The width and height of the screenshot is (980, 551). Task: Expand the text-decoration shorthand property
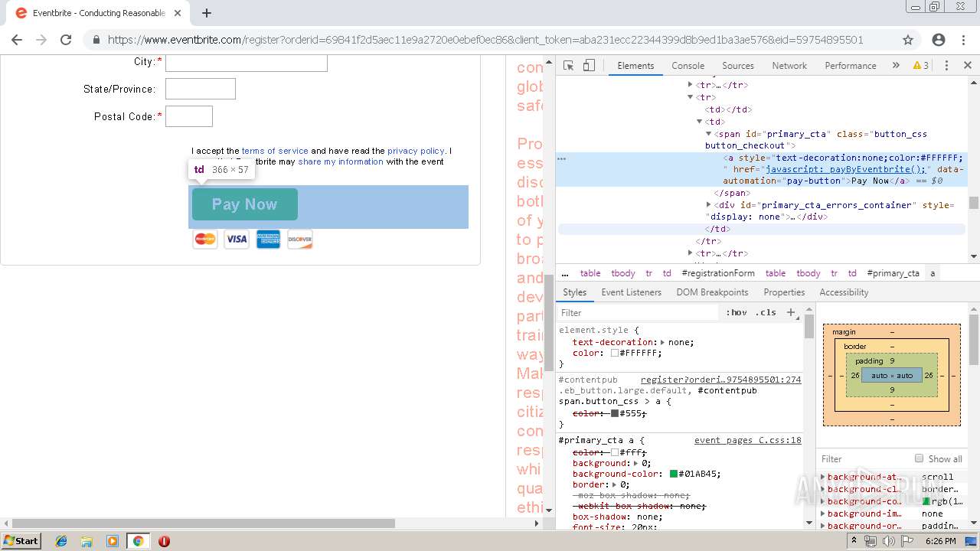tap(663, 342)
